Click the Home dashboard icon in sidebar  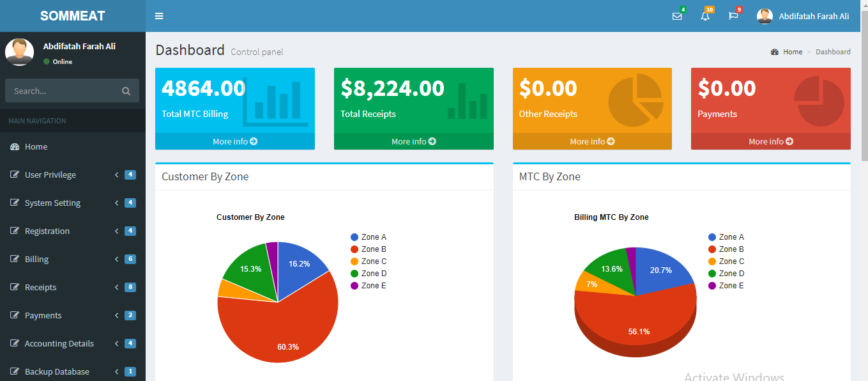click(15, 147)
